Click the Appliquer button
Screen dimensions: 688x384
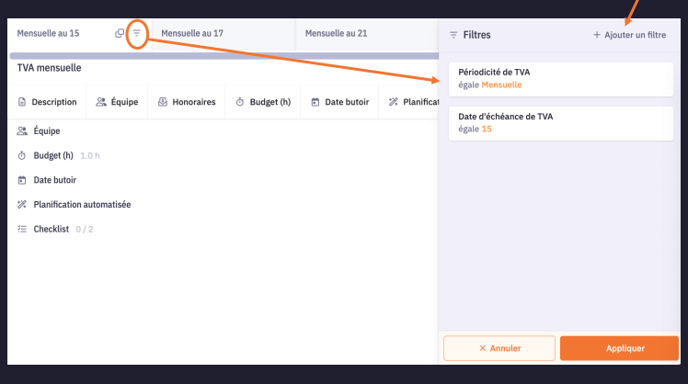619,348
